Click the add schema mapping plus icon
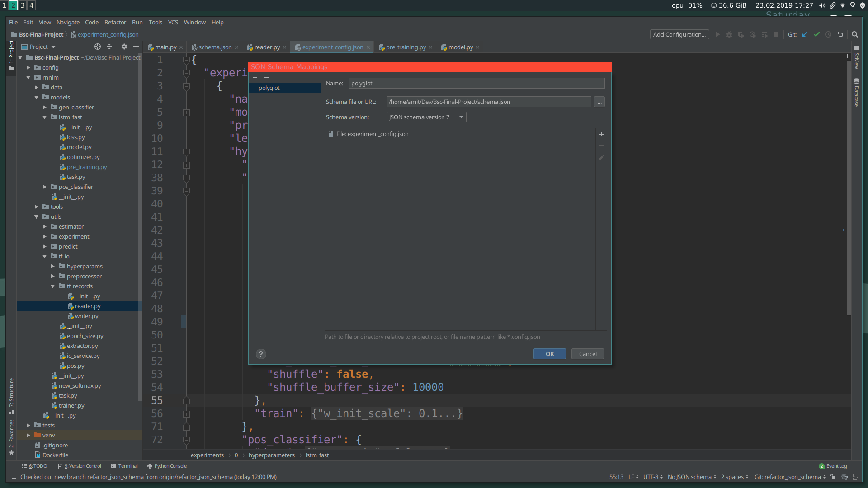 point(255,77)
